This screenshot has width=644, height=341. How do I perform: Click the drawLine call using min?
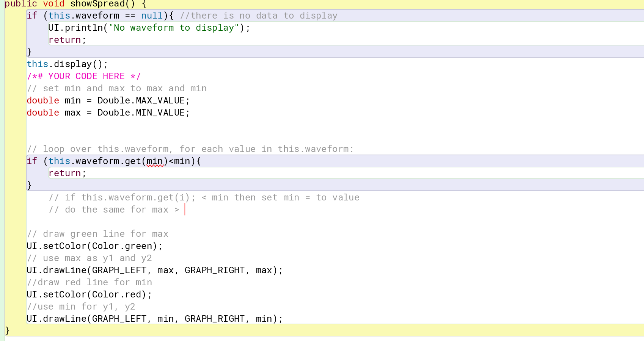click(x=155, y=319)
